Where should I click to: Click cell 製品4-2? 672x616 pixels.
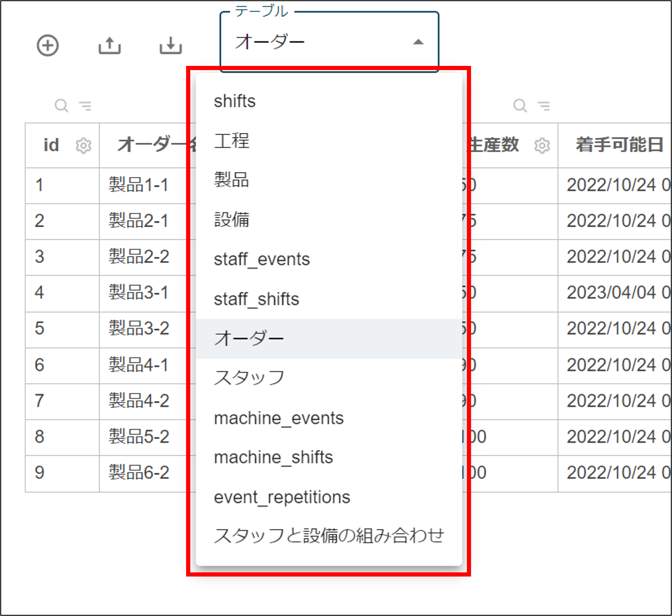[139, 401]
